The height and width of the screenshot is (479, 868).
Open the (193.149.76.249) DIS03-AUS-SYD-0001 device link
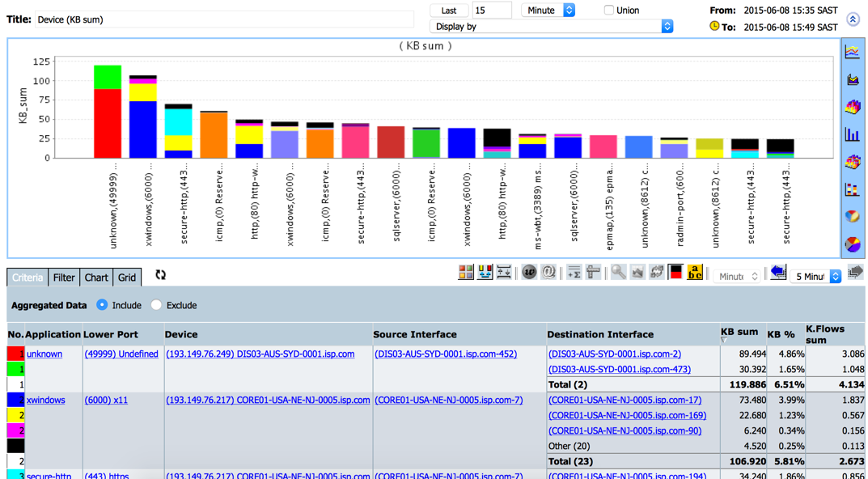pos(260,354)
